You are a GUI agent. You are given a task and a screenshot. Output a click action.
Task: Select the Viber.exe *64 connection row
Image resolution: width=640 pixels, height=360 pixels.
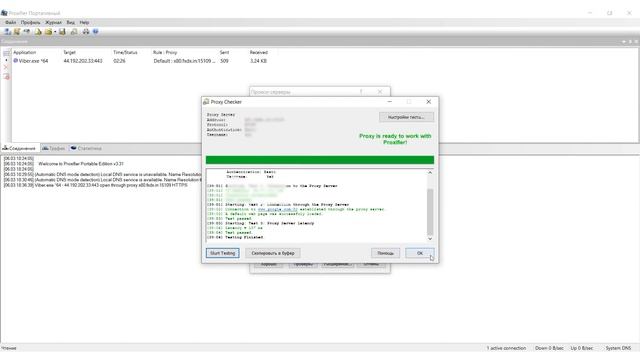pyautogui.click(x=141, y=61)
